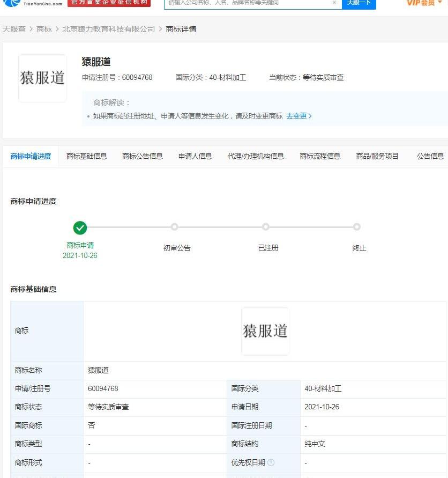Click 当前状态：等待实质审查 in header

click(x=307, y=77)
